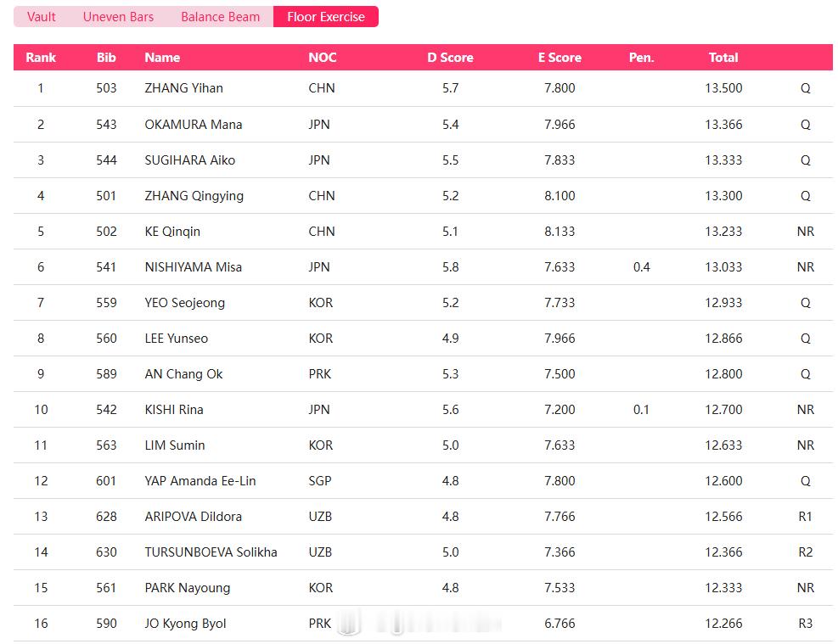Click the Pen. column header

tap(641, 58)
